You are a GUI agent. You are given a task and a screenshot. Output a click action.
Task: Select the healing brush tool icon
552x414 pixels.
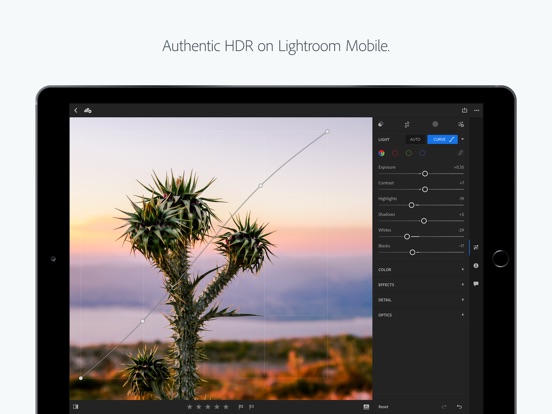(x=381, y=124)
